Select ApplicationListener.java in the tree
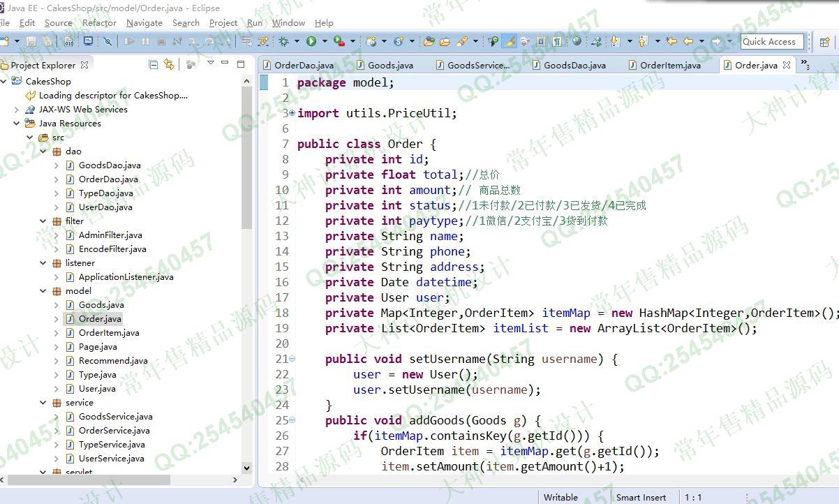Image resolution: width=839 pixels, height=504 pixels. 126,277
